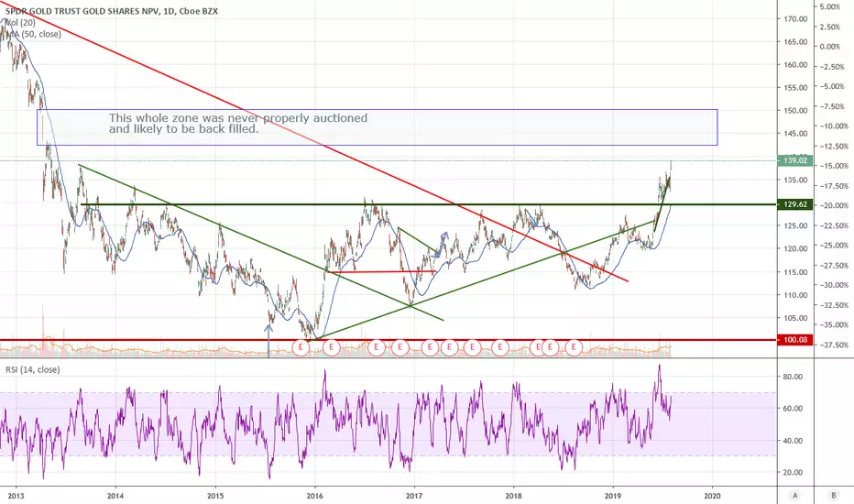Click the 2016 label on the time axis
Screen dimensions: 854x504
click(315, 495)
